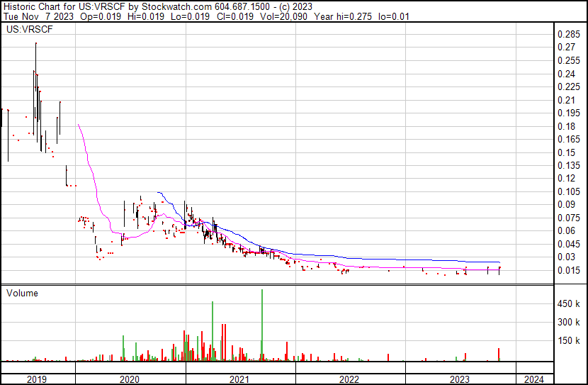
Task: Click the tallest green volume bar in 2021
Action: pos(261,325)
